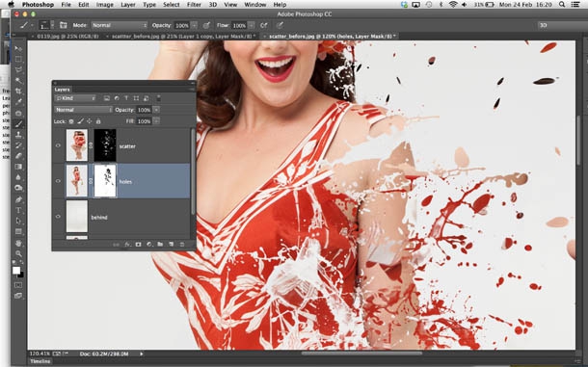Click the Layers panel tab

pyautogui.click(x=63, y=90)
